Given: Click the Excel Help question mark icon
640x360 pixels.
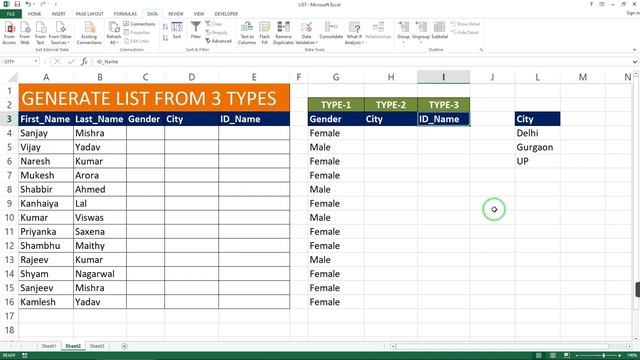Looking at the screenshot, I should coord(591,4).
